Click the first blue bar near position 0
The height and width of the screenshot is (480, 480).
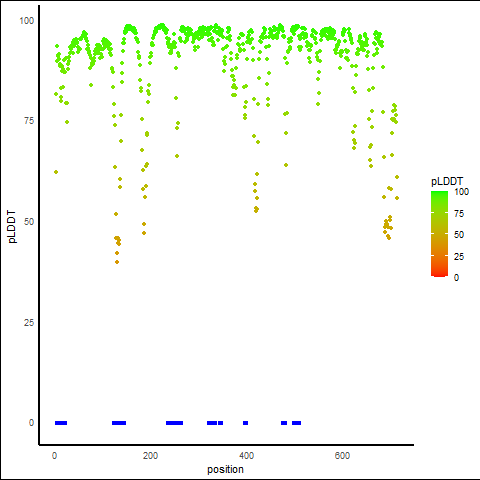[x=61, y=423]
